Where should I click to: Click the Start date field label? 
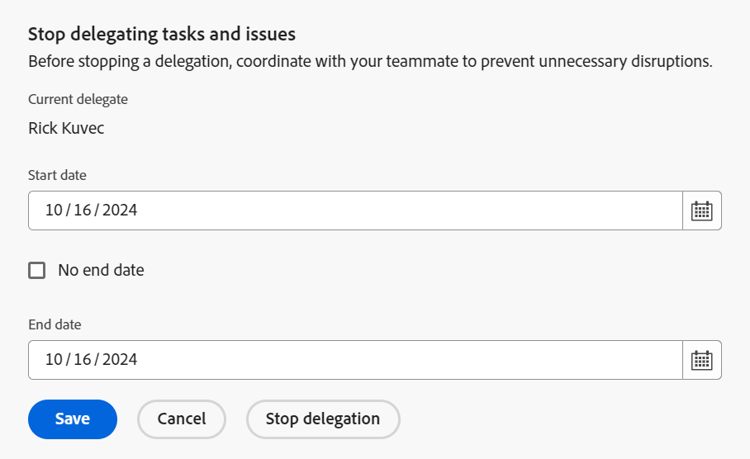pyautogui.click(x=57, y=175)
